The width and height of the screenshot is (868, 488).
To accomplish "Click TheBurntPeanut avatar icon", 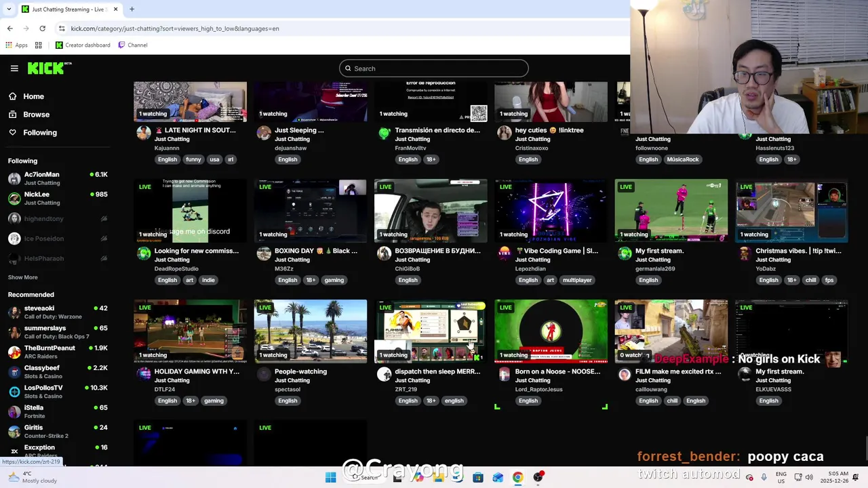I will pyautogui.click(x=14, y=352).
